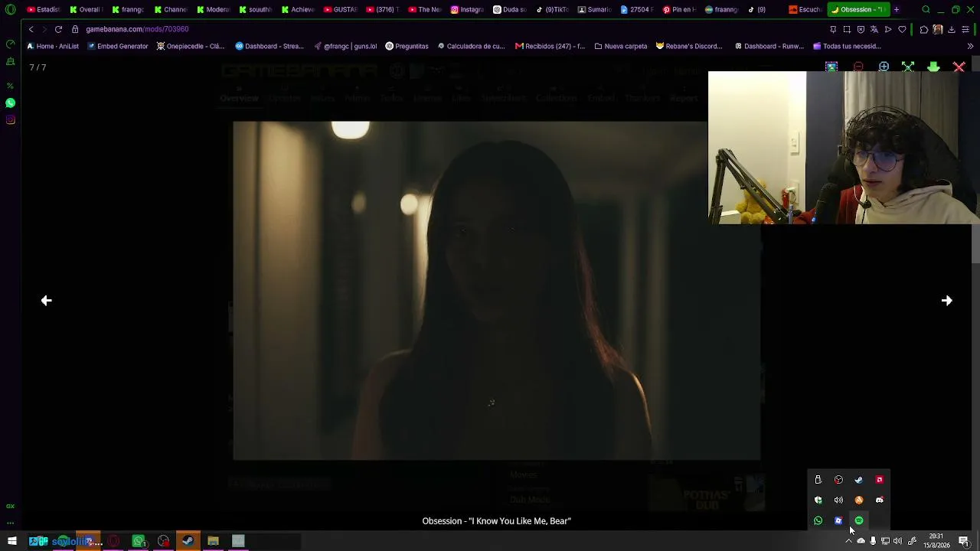Toggle fullscreen for the image viewer
This screenshot has height=551, width=980.
(x=908, y=67)
